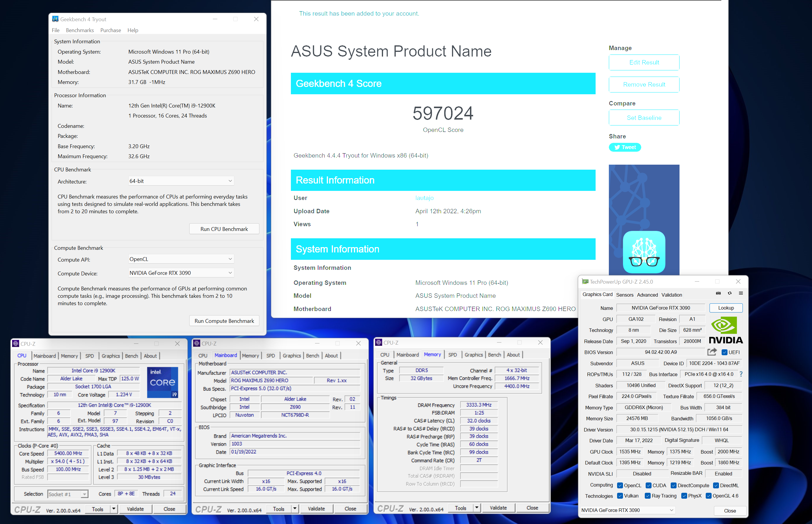Viewport: 812px width, 524px height.
Task: Open the Benchmarks menu in Geekbench
Action: tap(80, 30)
